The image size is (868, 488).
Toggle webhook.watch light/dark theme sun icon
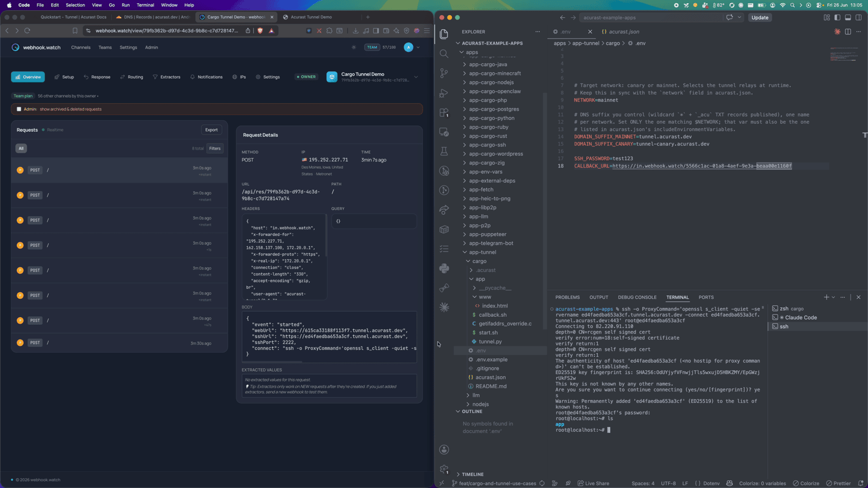pyautogui.click(x=354, y=47)
